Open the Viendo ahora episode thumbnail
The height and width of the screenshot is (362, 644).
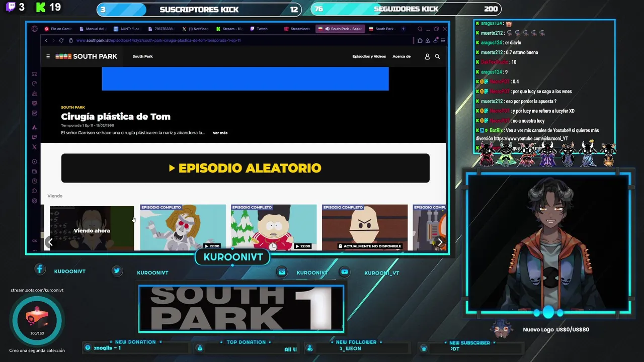(92, 228)
